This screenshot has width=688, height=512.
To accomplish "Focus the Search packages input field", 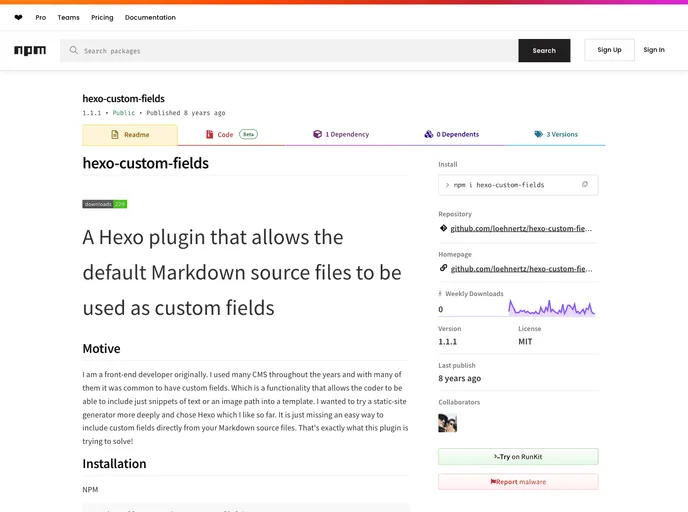I will [289, 50].
